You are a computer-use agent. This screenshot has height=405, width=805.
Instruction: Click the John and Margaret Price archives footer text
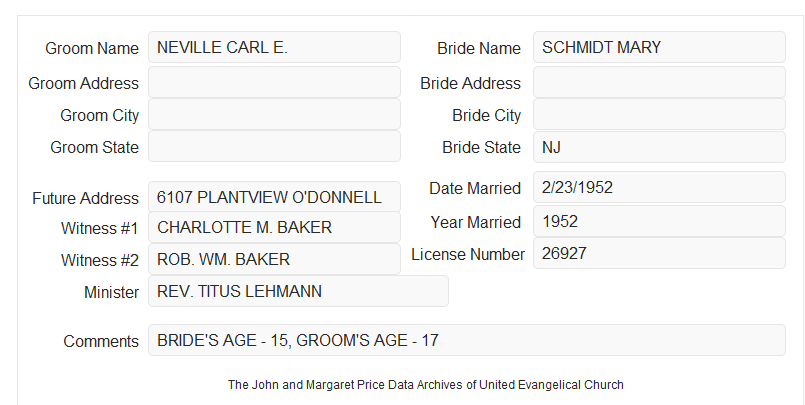click(426, 385)
